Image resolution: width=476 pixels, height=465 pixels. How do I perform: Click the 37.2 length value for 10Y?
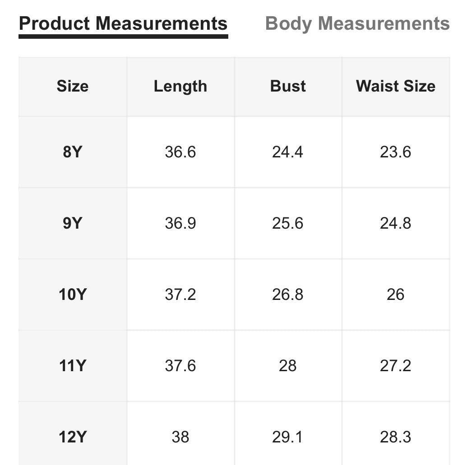tap(180, 295)
